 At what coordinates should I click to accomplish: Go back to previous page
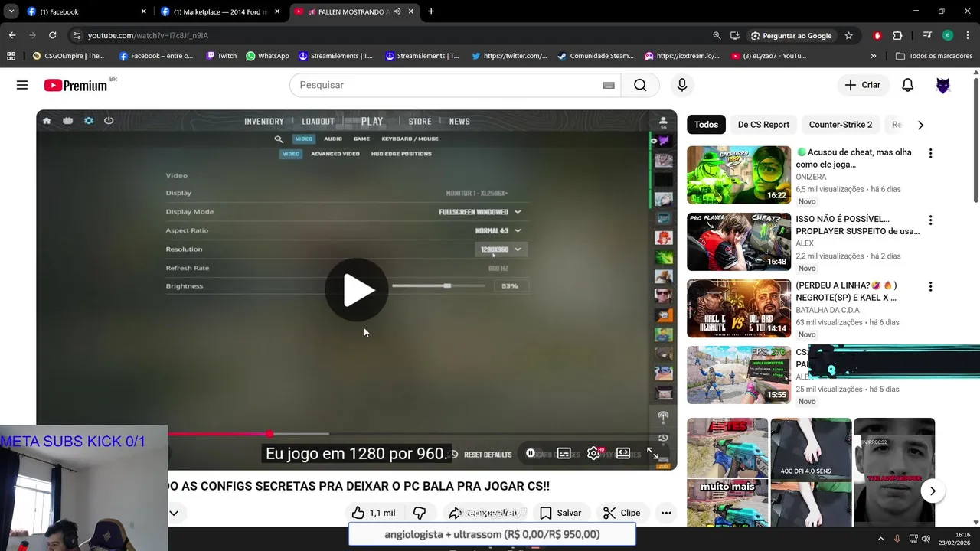click(12, 35)
